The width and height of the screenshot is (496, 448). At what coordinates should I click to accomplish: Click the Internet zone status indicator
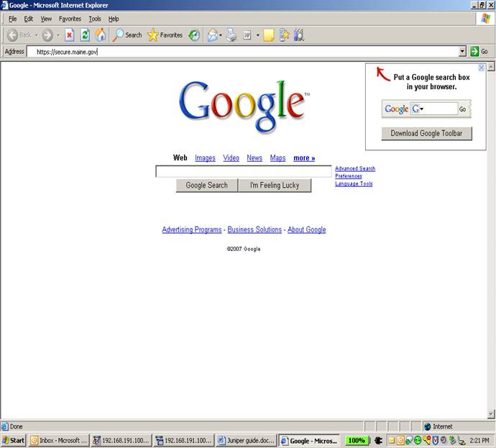(438, 426)
